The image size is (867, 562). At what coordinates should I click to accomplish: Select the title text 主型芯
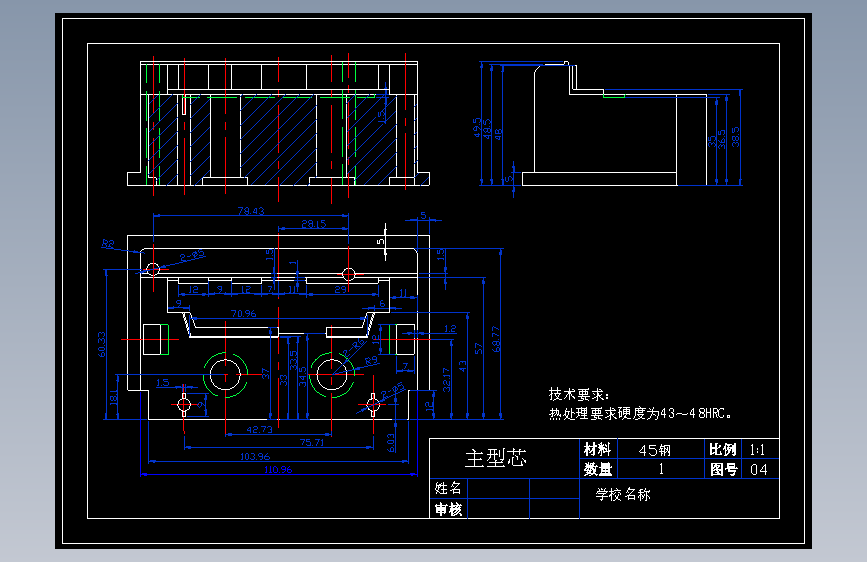[x=495, y=458]
